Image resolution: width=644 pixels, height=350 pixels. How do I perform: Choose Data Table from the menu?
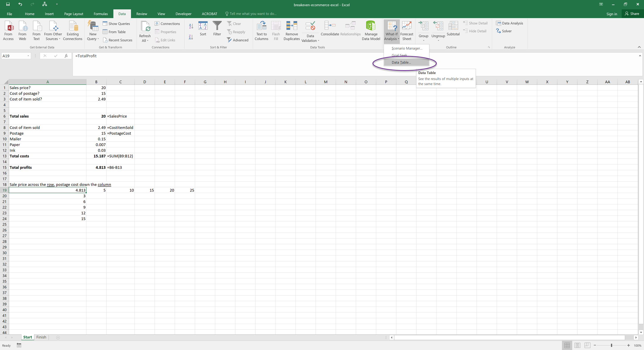401,62
